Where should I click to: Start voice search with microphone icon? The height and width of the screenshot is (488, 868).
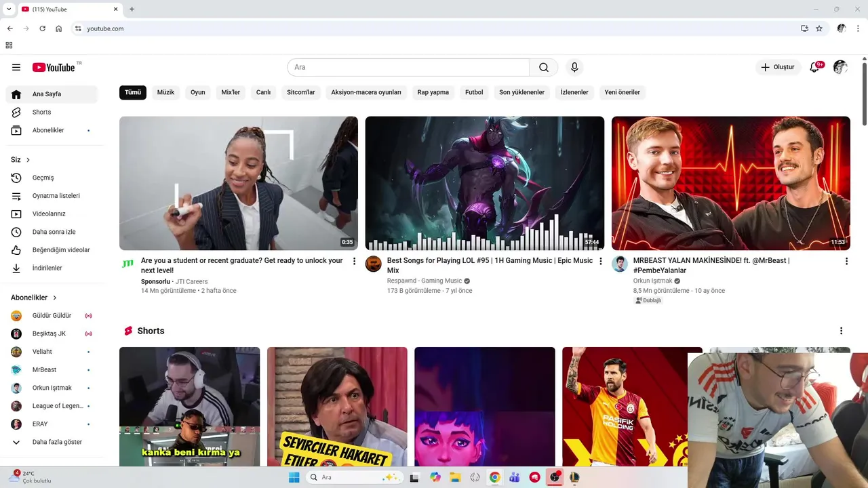[574, 67]
